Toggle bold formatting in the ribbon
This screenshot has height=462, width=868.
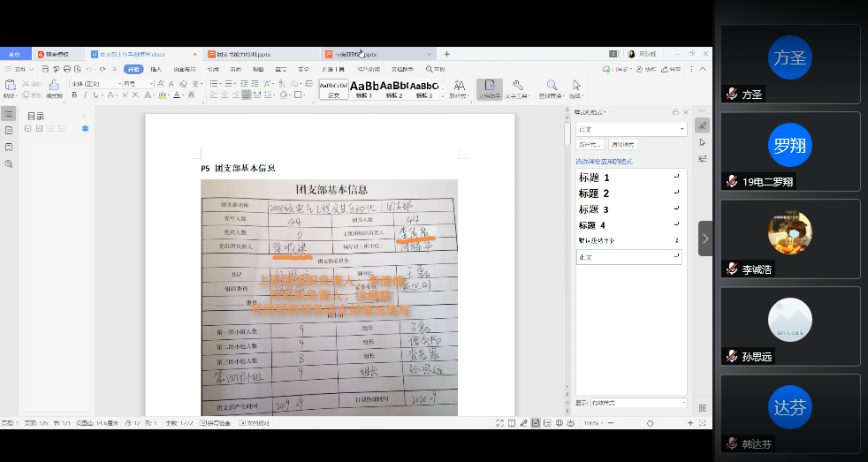point(74,95)
